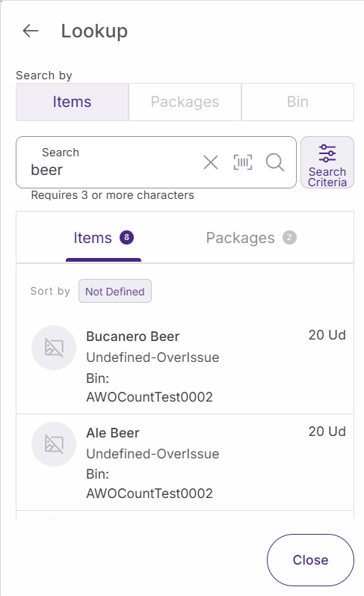The image size is (364, 596).
Task: Go back using the left arrow
Action: point(31,31)
